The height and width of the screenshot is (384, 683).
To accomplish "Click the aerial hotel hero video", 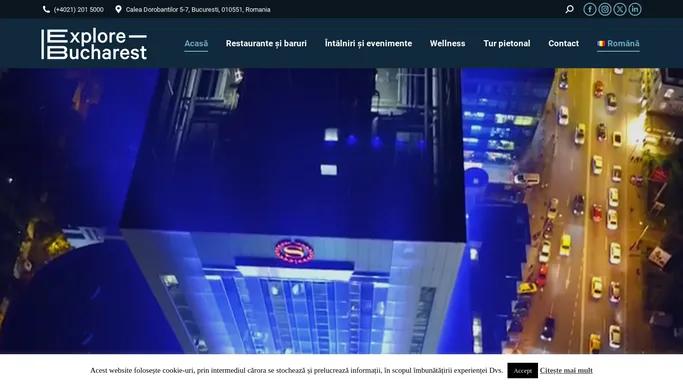I will click(x=342, y=211).
